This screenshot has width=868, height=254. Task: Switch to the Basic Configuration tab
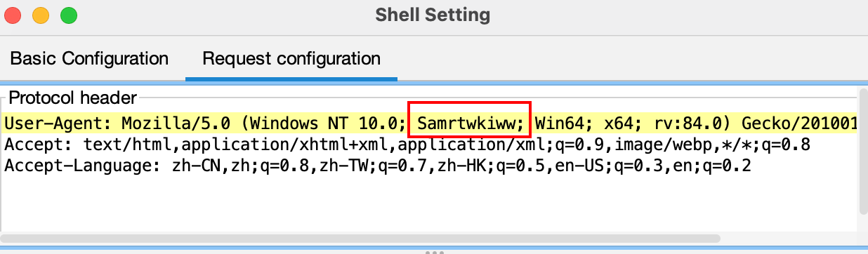pos(89,58)
